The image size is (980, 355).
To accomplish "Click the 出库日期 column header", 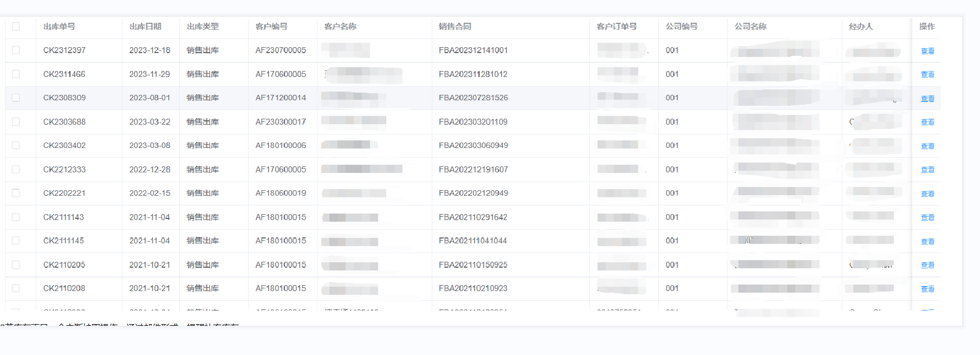I will point(145,26).
